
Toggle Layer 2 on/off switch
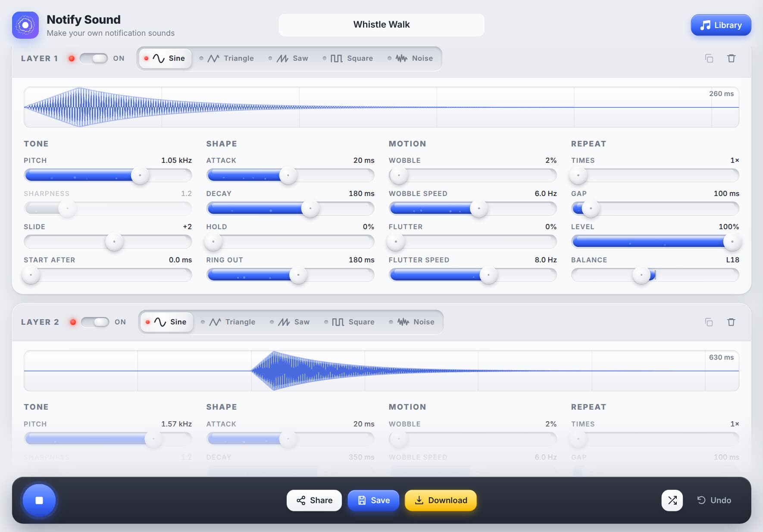coord(95,322)
